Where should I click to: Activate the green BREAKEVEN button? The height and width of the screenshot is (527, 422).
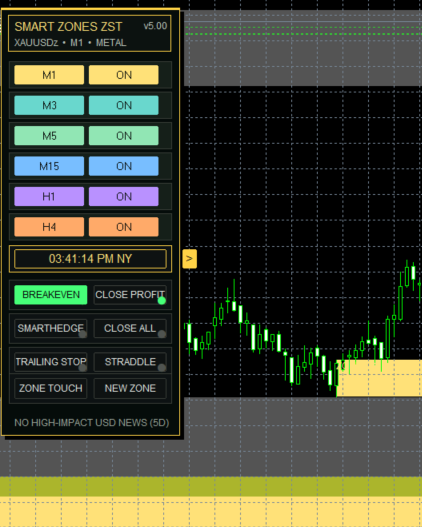tap(51, 295)
